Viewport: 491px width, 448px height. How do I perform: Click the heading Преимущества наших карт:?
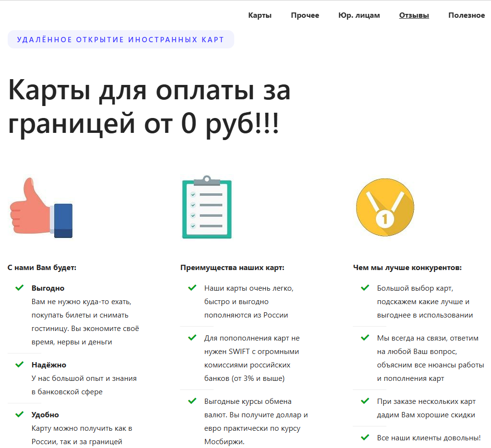tap(232, 268)
